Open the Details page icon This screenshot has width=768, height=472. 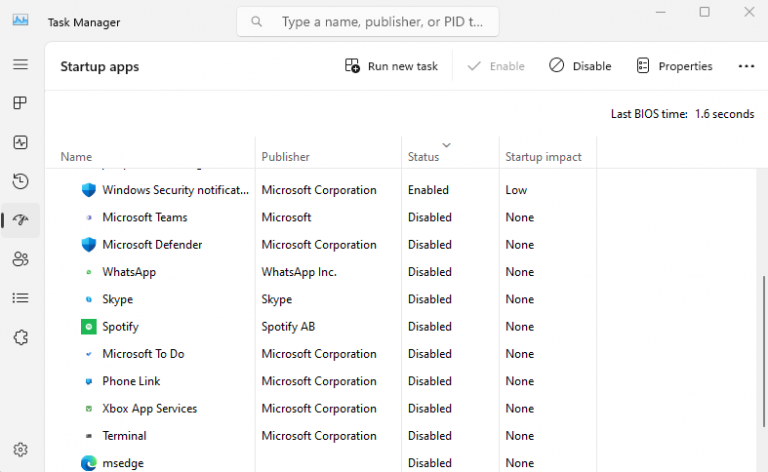(20, 298)
